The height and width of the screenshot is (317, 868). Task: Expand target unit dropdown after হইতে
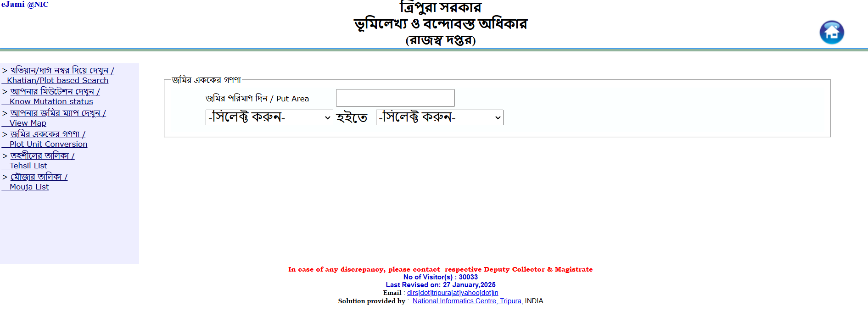pos(439,117)
